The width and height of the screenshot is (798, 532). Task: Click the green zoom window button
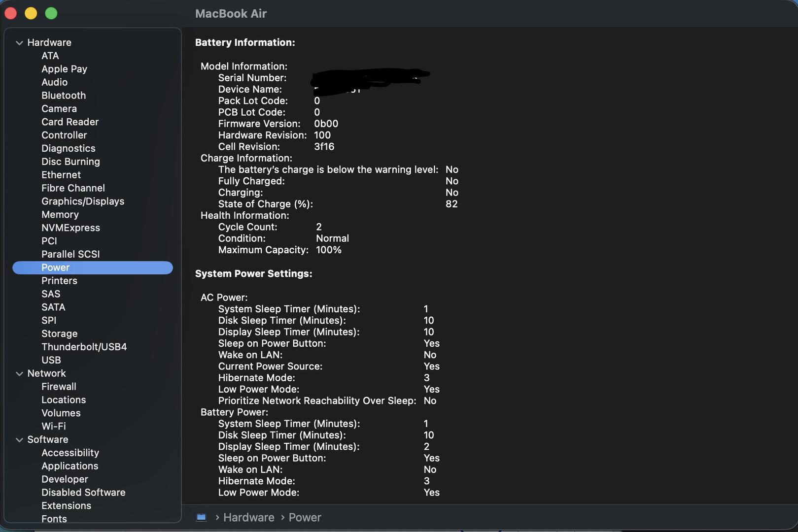point(51,13)
